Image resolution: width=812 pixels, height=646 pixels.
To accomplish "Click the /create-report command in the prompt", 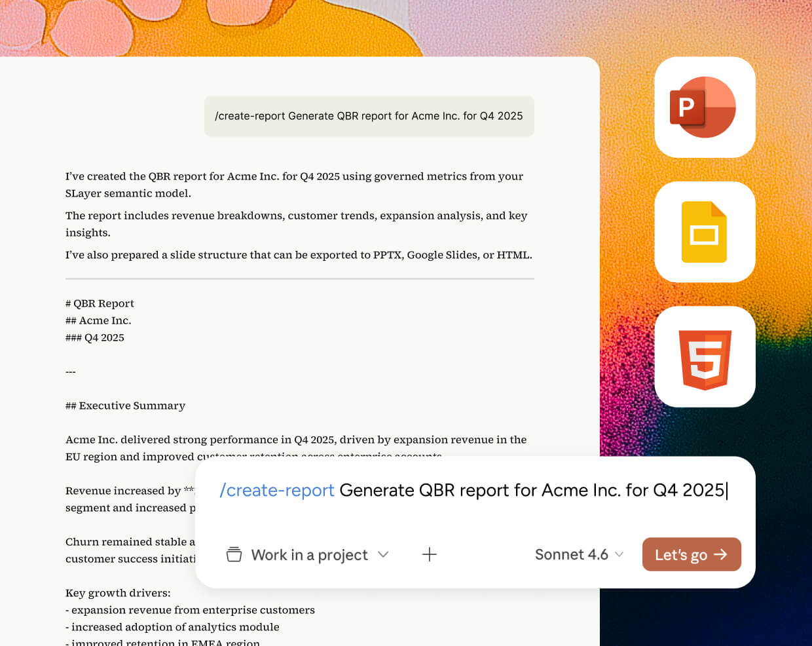I will (x=277, y=490).
